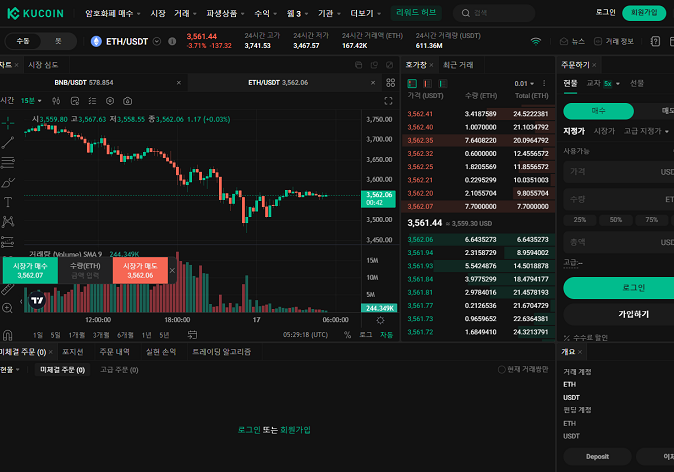Click the 가격 price input field
This screenshot has height=472, width=674.
click(x=619, y=172)
